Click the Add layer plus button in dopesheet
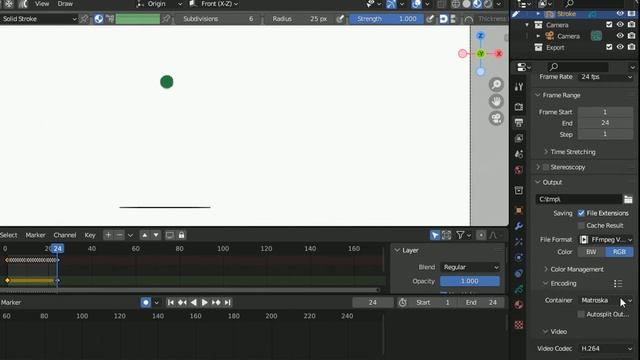The height and width of the screenshot is (360, 640). pyautogui.click(x=108, y=235)
